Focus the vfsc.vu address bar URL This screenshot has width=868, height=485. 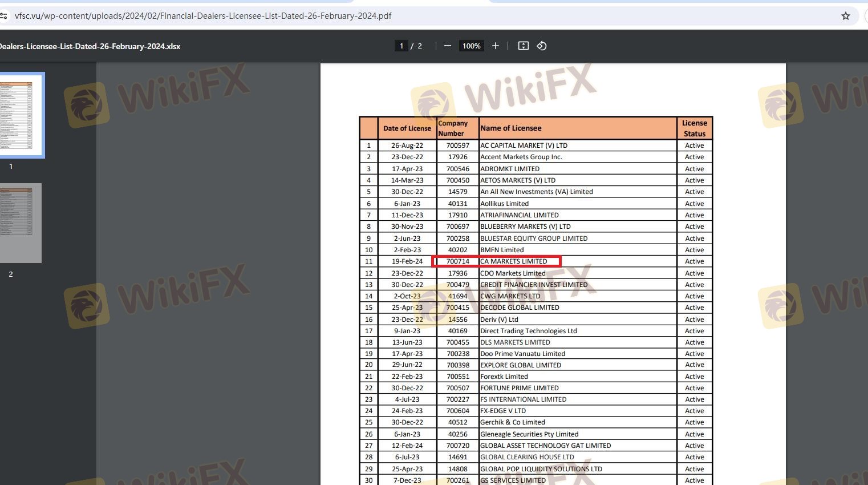[203, 16]
